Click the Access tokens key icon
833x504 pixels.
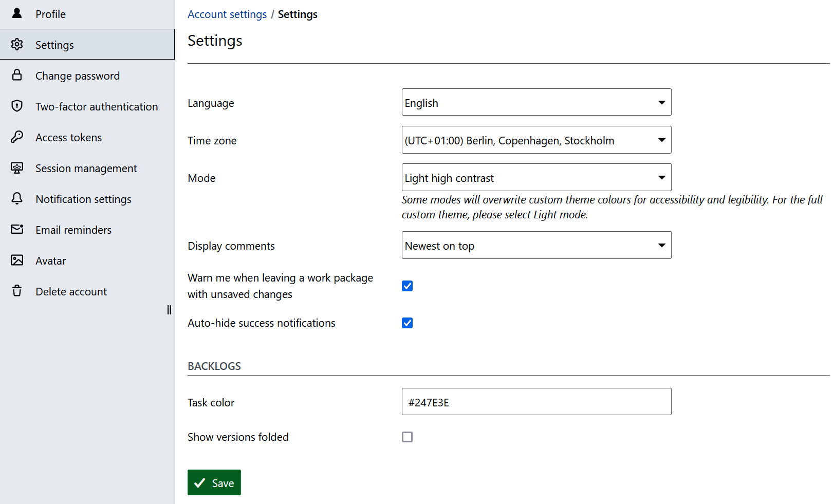(17, 137)
